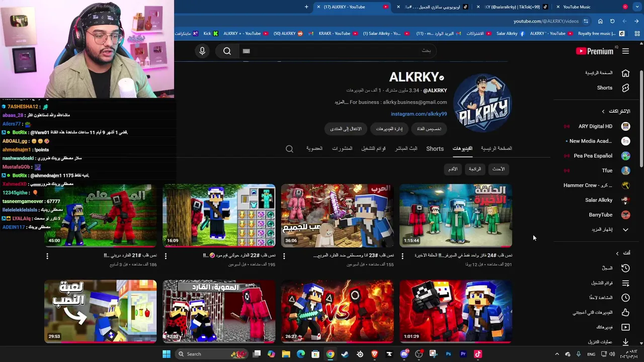Open the Kick bookmark in bookmarks bar
The width and height of the screenshot is (644, 362).
(211, 34)
